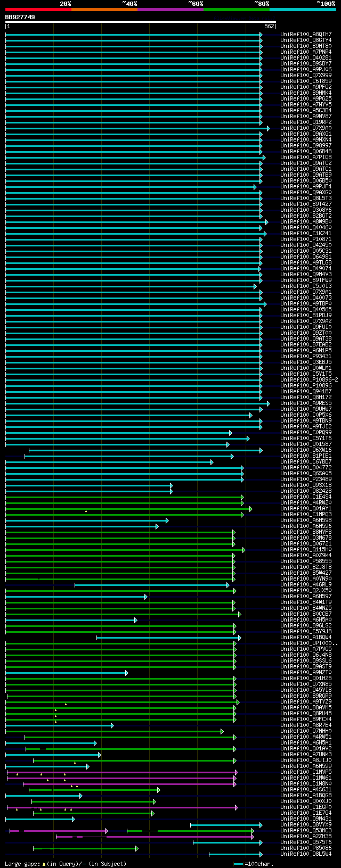
Task: Click the UniRef100_C0P5X6 entry
Action: [306, 415]
